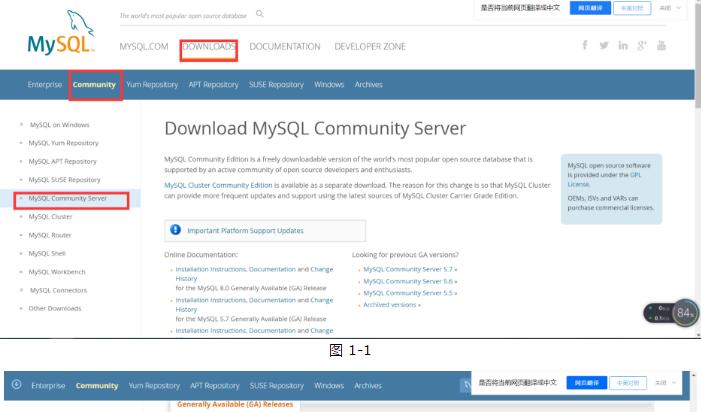701x412 pixels.
Task: Select Other Downloads in sidebar
Action: pos(55,308)
